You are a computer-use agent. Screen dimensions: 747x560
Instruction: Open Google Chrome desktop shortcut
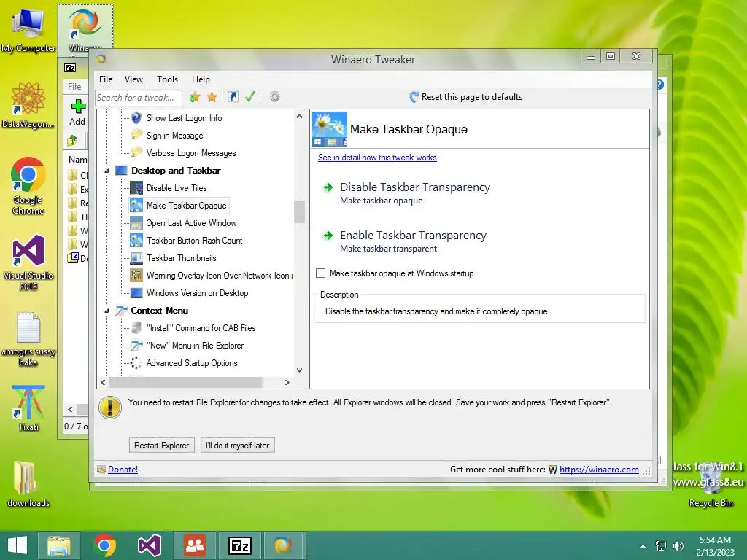(28, 186)
